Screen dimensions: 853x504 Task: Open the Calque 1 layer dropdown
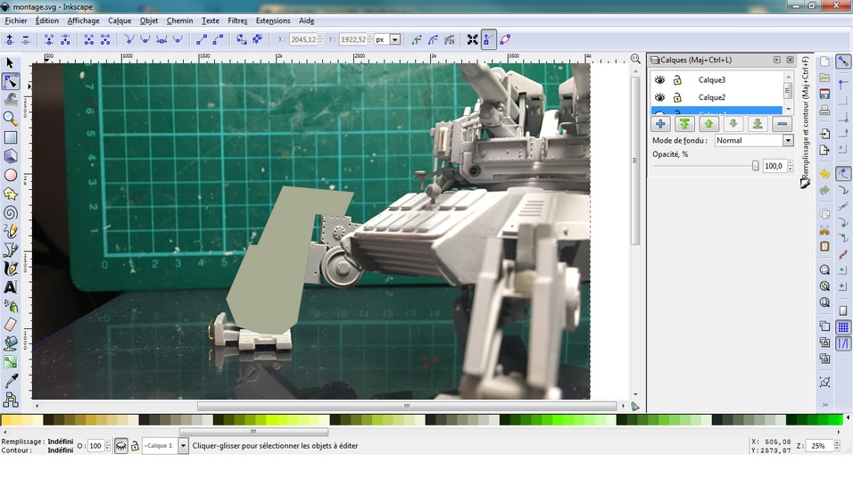[183, 446]
